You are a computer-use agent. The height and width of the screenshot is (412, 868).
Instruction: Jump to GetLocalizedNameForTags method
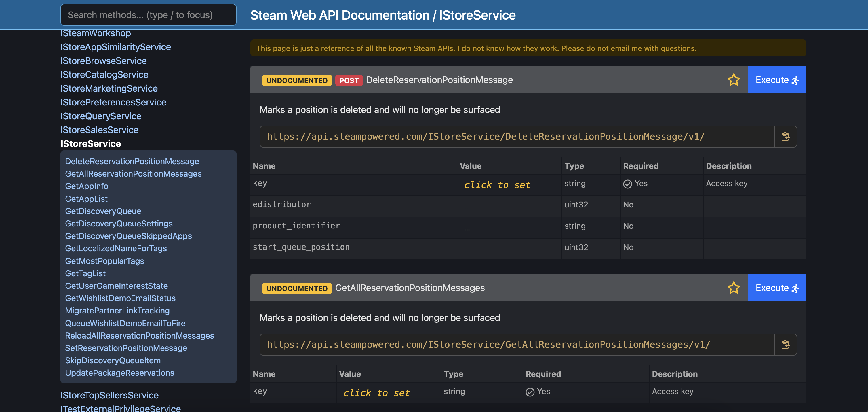pos(116,248)
